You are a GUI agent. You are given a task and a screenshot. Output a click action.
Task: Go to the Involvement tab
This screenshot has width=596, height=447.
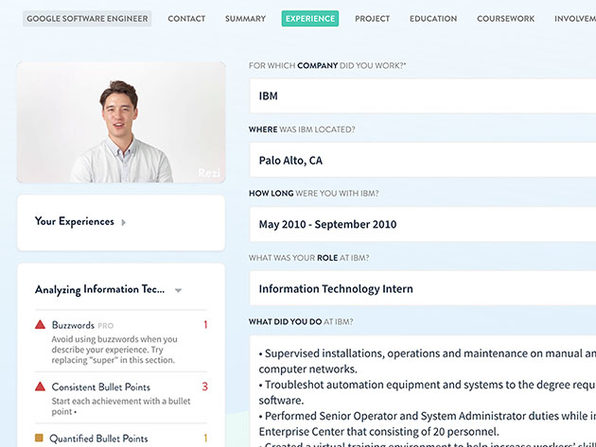(575, 19)
